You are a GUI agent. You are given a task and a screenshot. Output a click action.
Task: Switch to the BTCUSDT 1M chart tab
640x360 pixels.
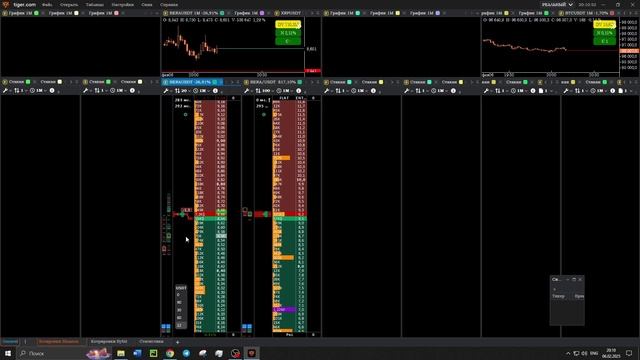pyautogui.click(x=587, y=13)
